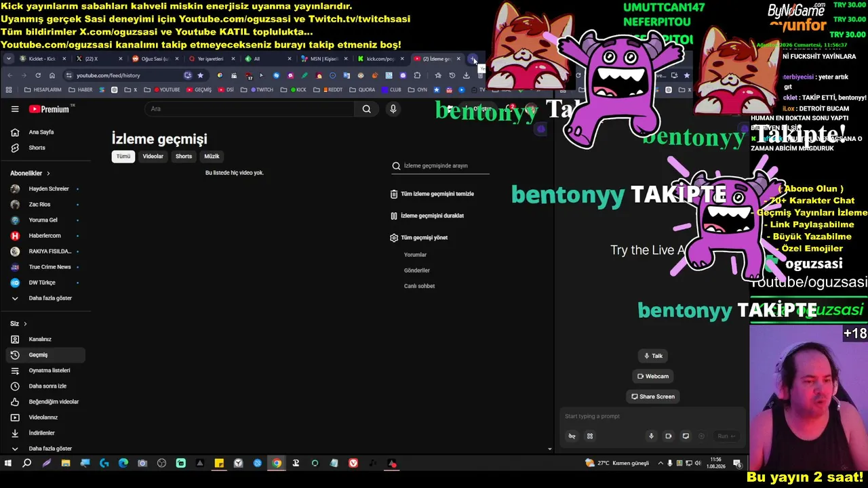Viewport: 868px width, 488px height.
Task: Select the Tümü history filter chip
Action: [x=123, y=157]
